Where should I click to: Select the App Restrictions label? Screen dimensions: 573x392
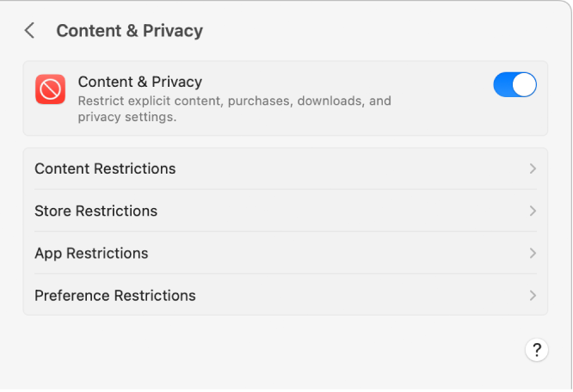tap(91, 254)
